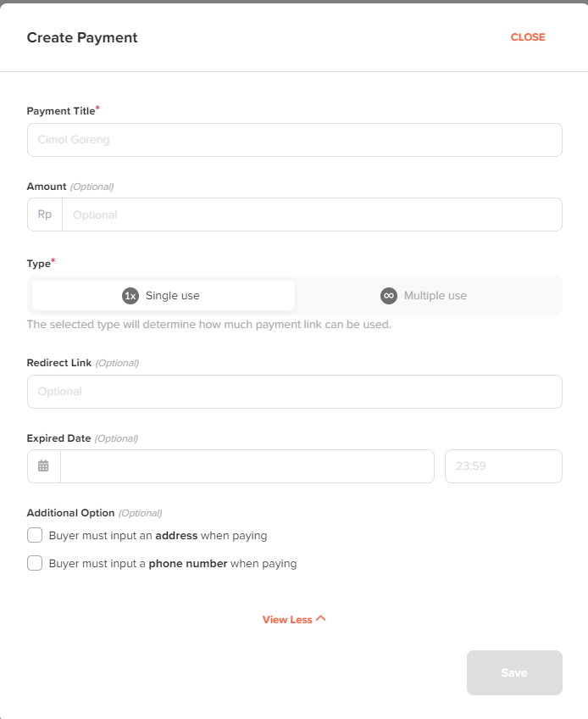588x719 pixels.
Task: Click the View Less link
Action: point(287,619)
